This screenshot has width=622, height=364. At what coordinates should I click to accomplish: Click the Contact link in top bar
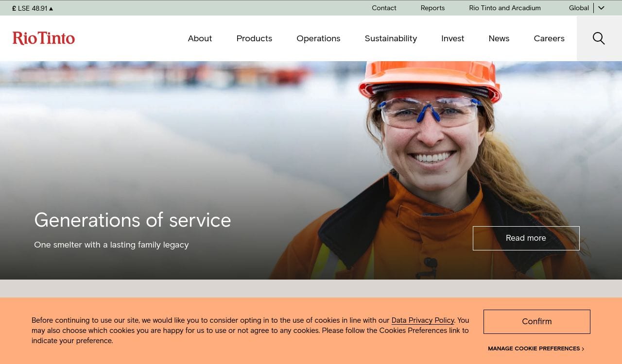pos(384,8)
